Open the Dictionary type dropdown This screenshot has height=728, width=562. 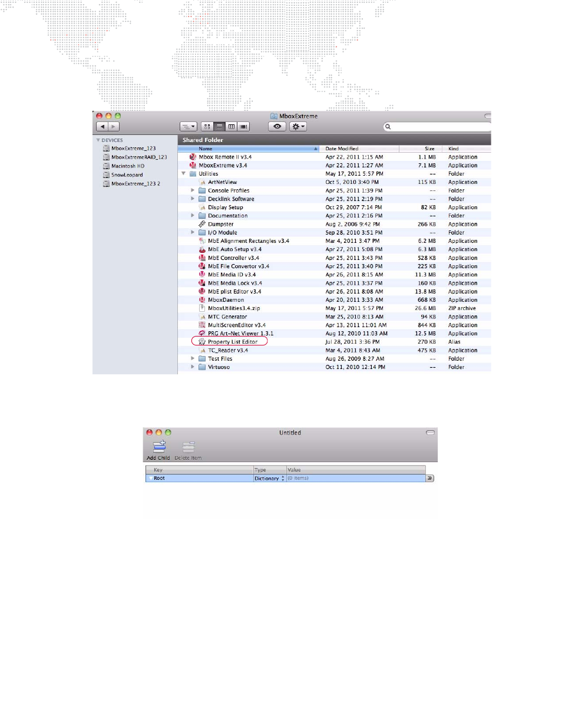pyautogui.click(x=269, y=479)
